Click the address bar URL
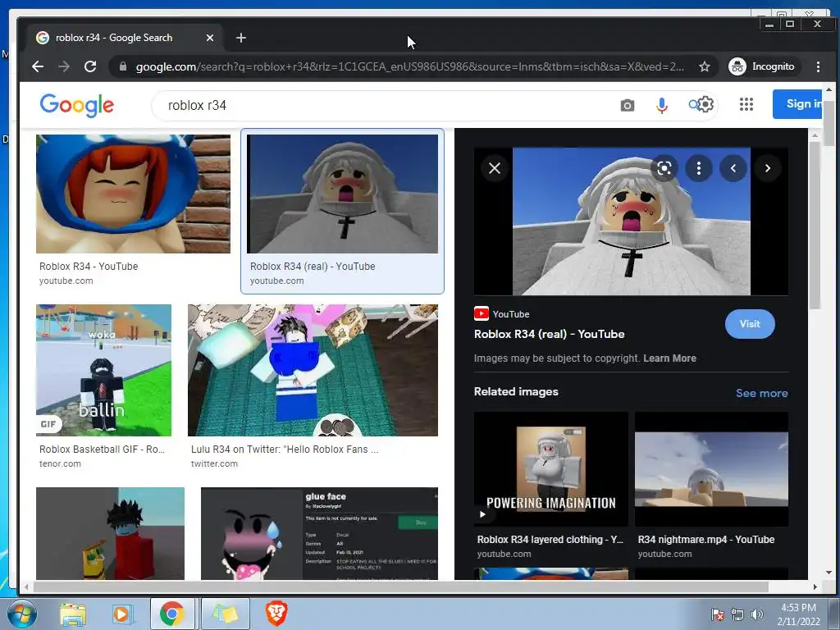The width and height of the screenshot is (840, 630). [x=410, y=66]
